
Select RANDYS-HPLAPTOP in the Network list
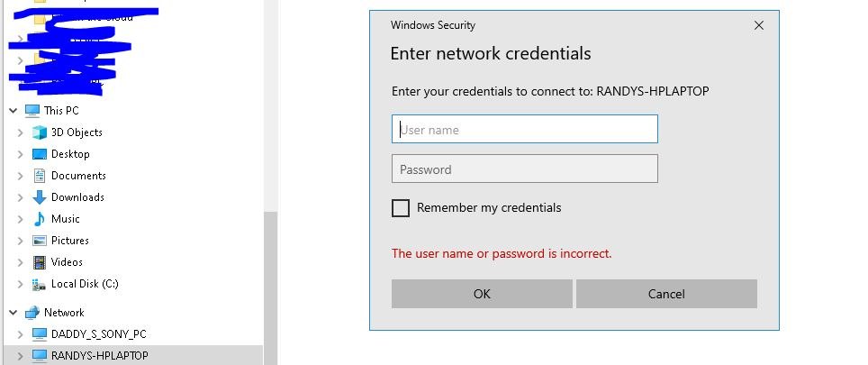(x=100, y=356)
